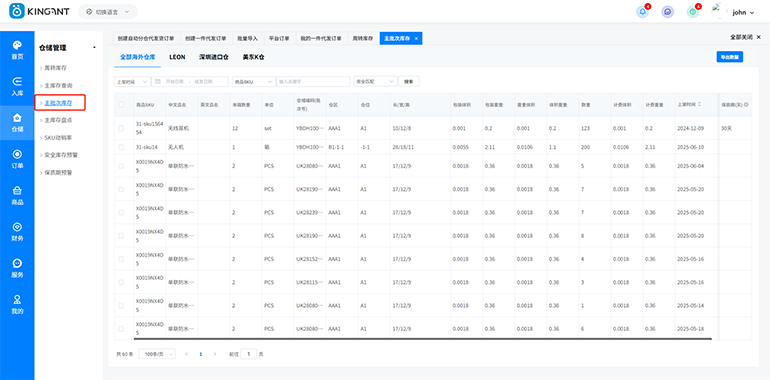The height and width of the screenshot is (380, 770).
Task: Check row 31-sku14 无人机
Action: pyautogui.click(x=121, y=147)
